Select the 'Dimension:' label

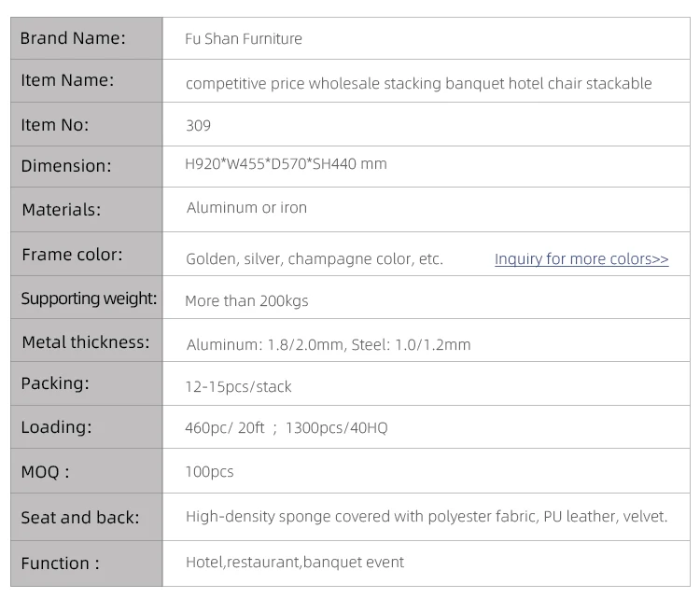click(66, 166)
